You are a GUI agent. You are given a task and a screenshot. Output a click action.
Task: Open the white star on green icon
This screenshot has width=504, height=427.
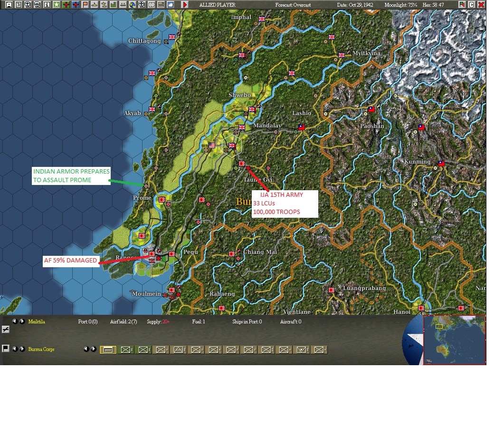click(x=57, y=4)
